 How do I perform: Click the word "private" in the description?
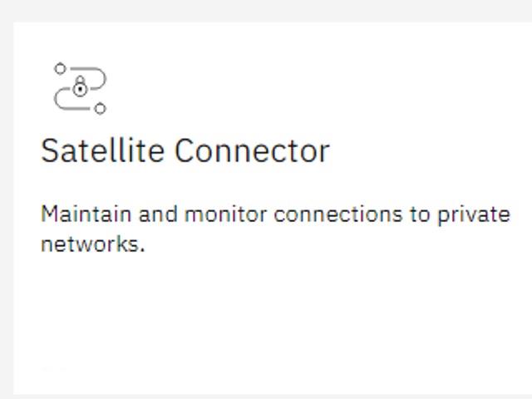click(474, 215)
